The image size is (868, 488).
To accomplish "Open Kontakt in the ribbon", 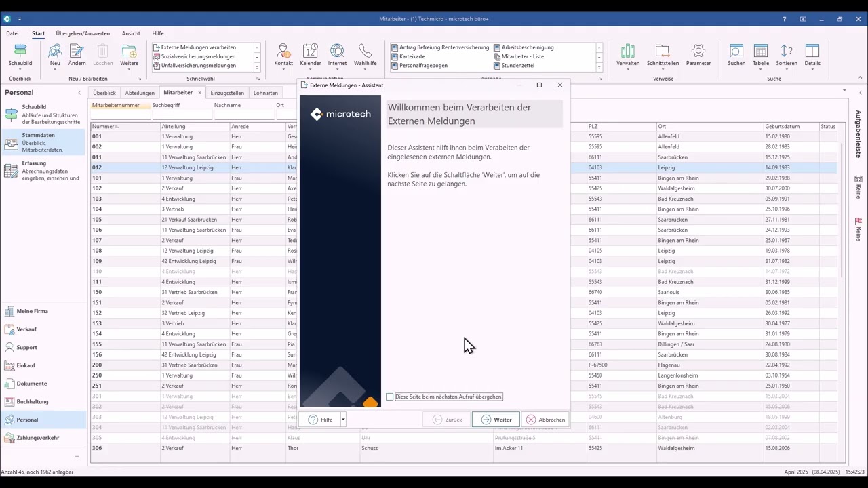I will click(x=283, y=56).
